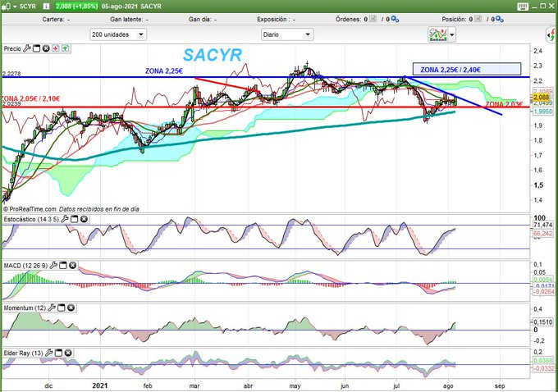Viewport: 558px width, 392px height.
Task: Open Precio panel settings wrench
Action: pos(27,48)
